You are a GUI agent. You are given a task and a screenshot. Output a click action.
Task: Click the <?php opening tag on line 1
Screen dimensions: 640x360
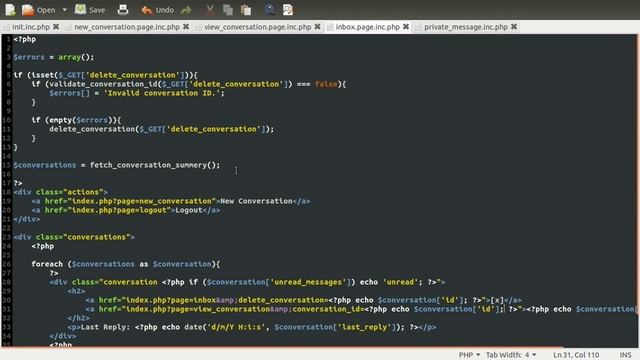tap(24, 39)
